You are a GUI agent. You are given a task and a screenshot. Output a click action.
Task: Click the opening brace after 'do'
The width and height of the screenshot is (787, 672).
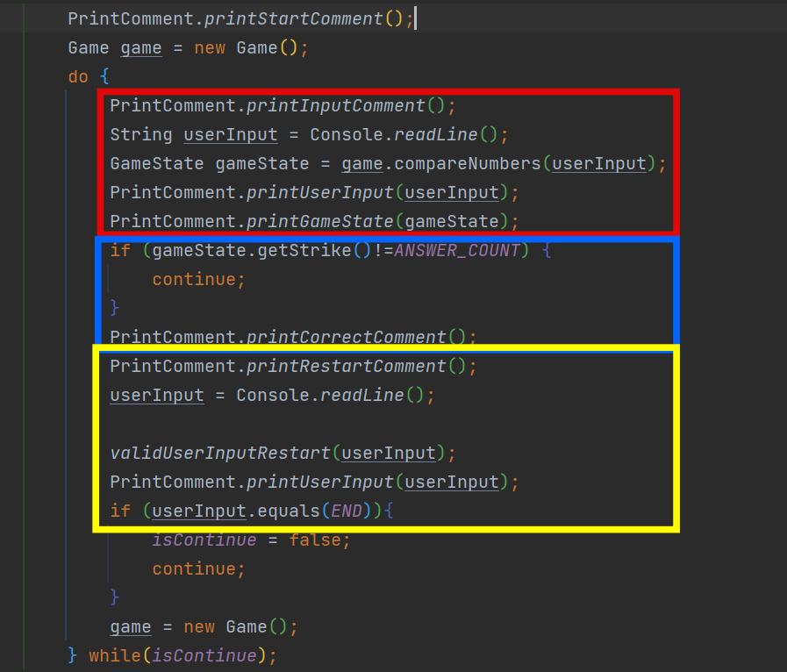pos(104,77)
